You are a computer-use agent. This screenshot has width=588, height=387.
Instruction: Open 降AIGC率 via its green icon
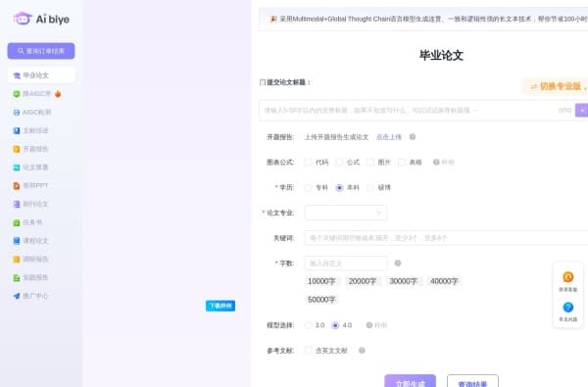pos(17,94)
